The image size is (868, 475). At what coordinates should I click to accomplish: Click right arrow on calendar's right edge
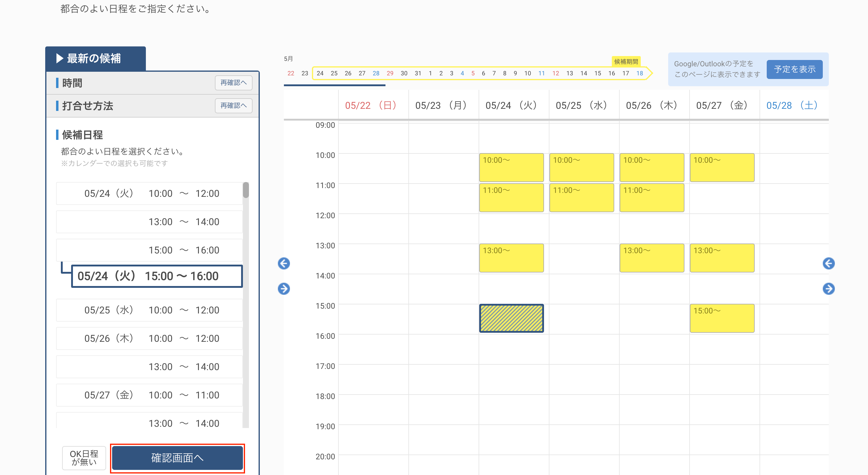click(x=828, y=289)
